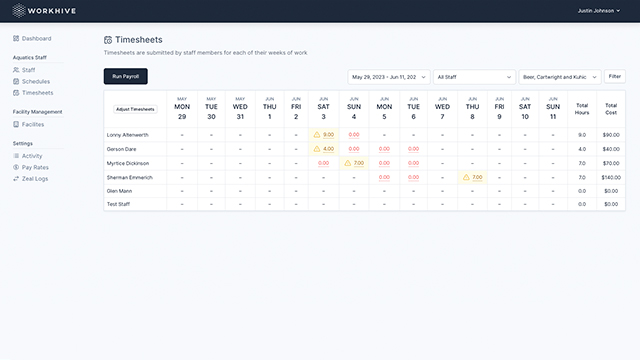
Task: Click the Staff people icon
Action: [16, 70]
